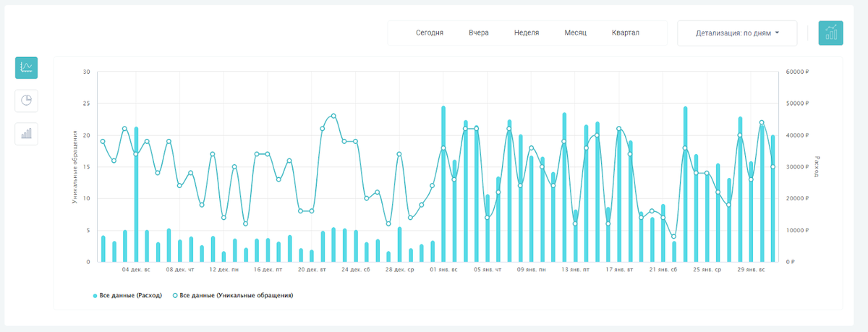Click the 17 янв. вт axis label
This screenshot has width=868, height=332.
(x=619, y=269)
